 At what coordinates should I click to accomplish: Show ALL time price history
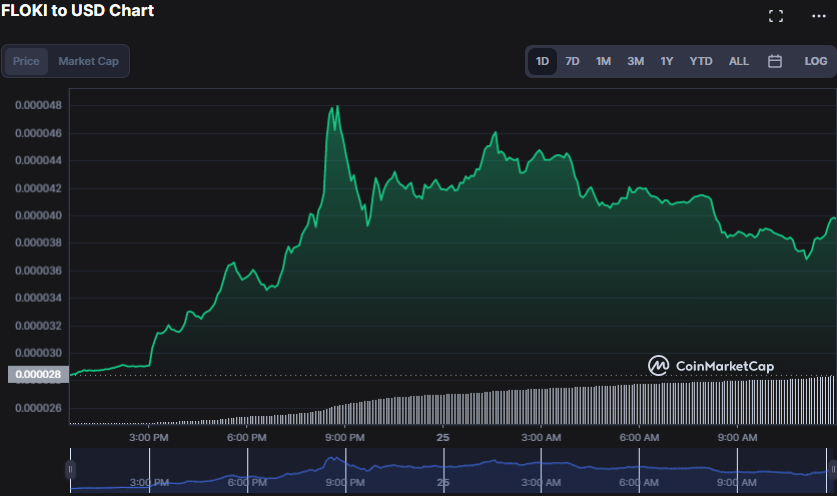pos(739,61)
